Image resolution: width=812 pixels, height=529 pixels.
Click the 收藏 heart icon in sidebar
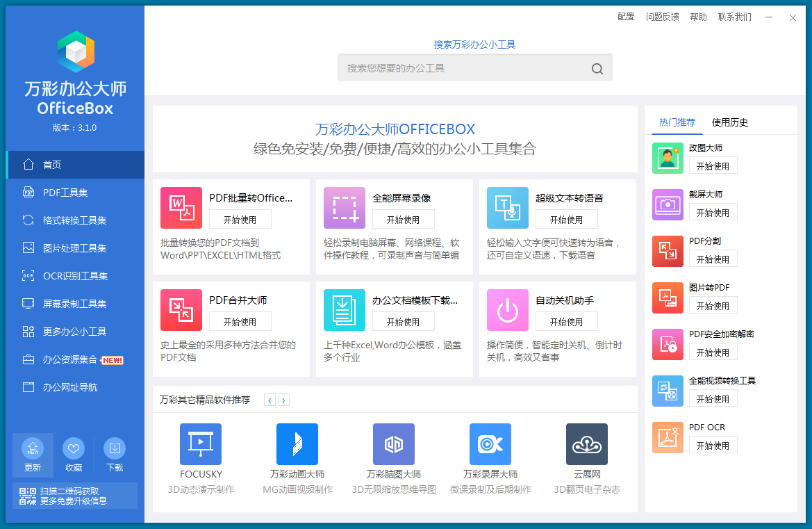pos(74,448)
